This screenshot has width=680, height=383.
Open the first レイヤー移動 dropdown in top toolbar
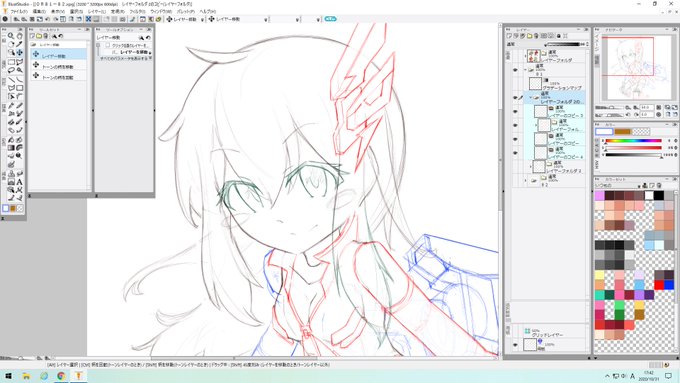click(202, 20)
